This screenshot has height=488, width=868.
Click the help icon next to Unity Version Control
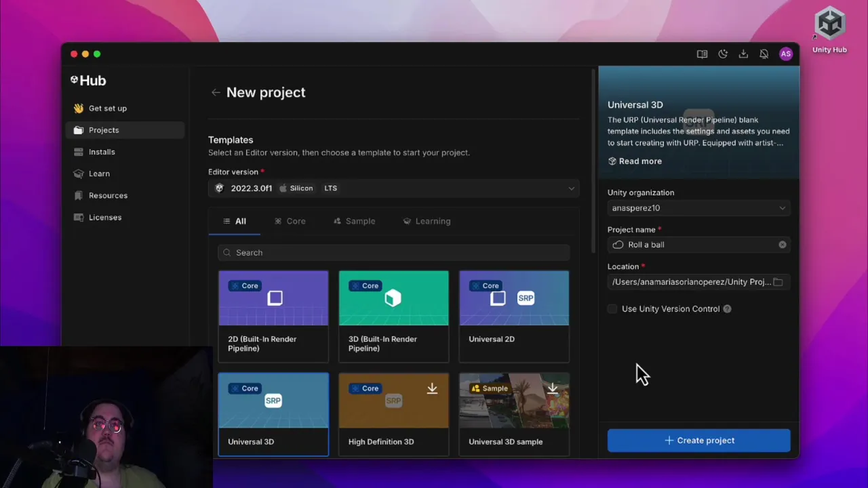pyautogui.click(x=727, y=309)
